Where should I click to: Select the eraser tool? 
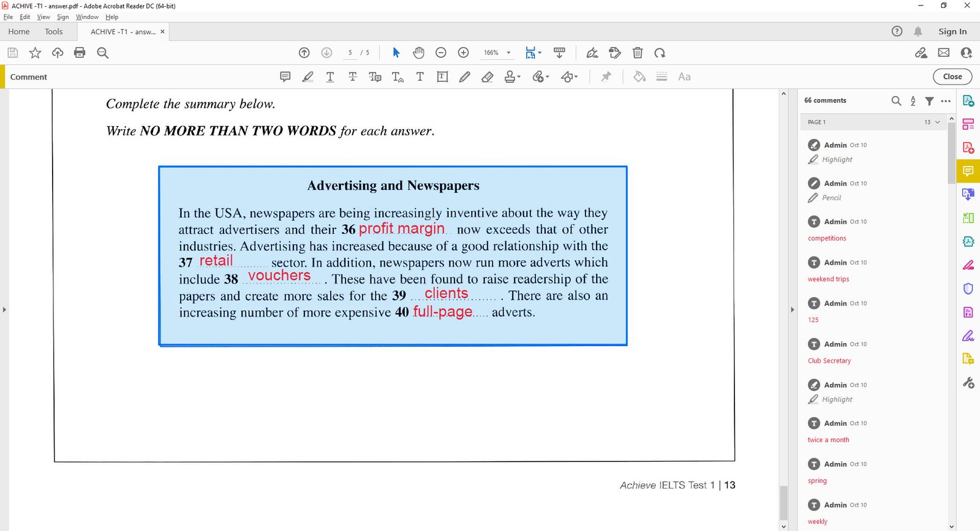[x=487, y=77]
